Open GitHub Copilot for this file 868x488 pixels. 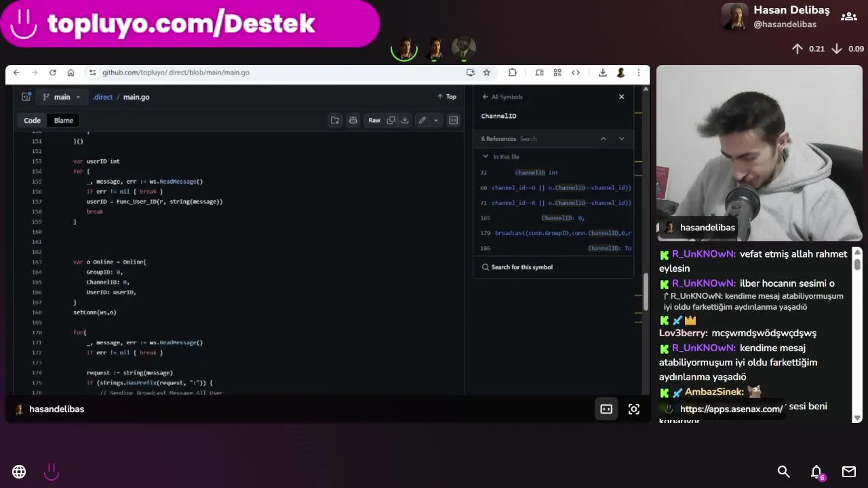coord(353,121)
